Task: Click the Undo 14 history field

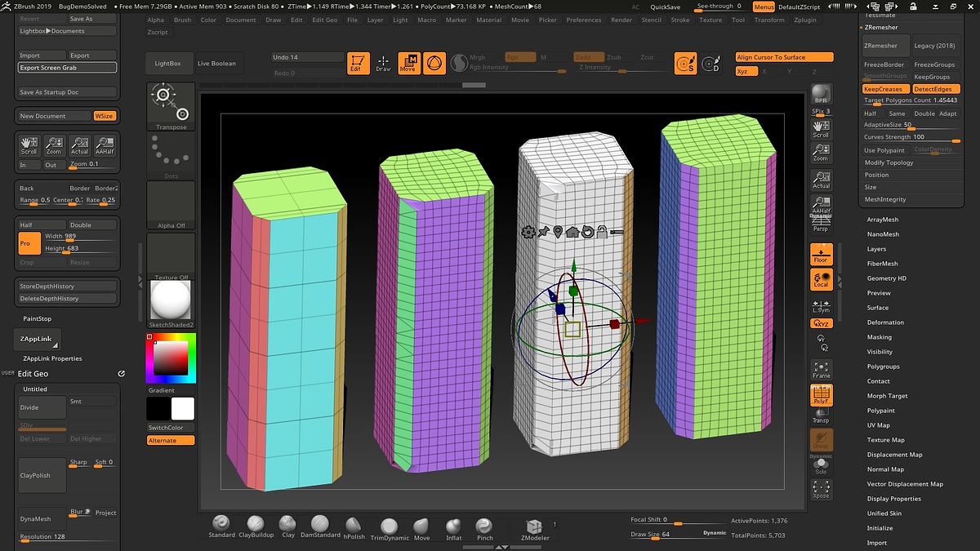Action: pos(308,57)
